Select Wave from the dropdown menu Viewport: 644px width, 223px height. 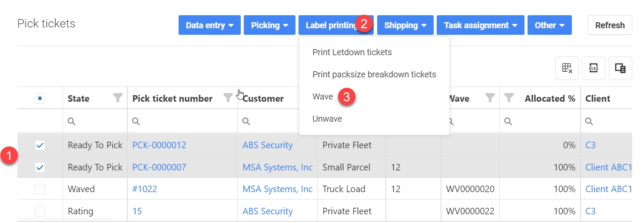pos(322,97)
